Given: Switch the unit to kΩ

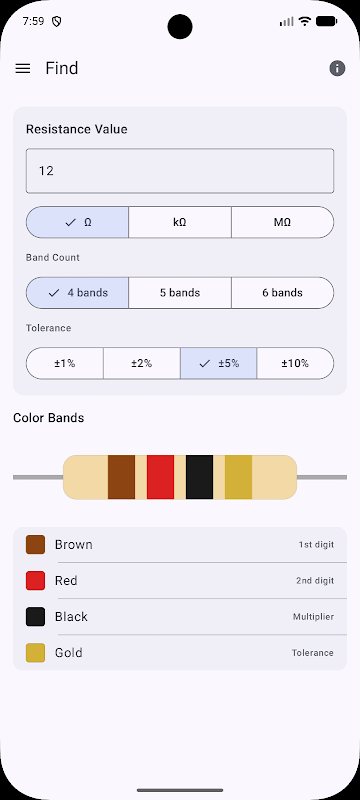Looking at the screenshot, I should pos(180,222).
